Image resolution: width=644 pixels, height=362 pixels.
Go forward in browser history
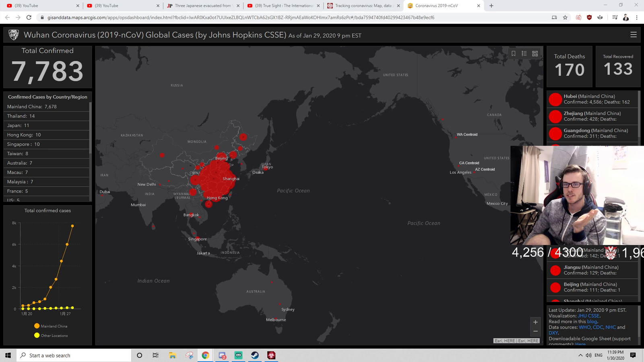tap(18, 17)
